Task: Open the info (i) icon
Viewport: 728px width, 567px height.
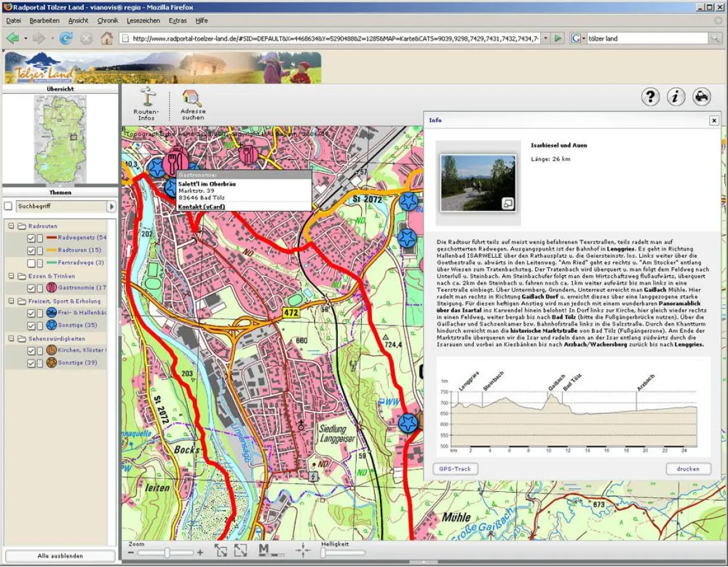Action: pos(676,96)
